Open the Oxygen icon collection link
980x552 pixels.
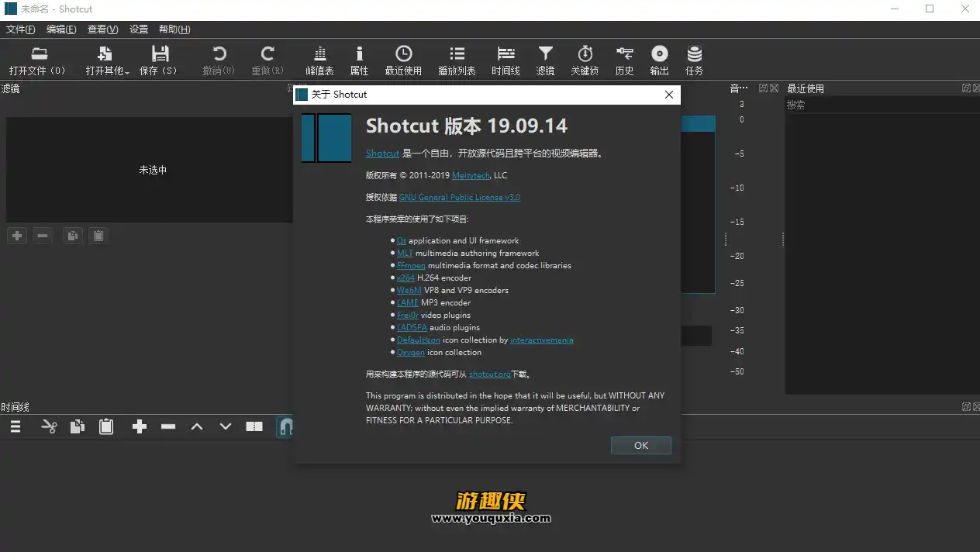[x=411, y=352]
